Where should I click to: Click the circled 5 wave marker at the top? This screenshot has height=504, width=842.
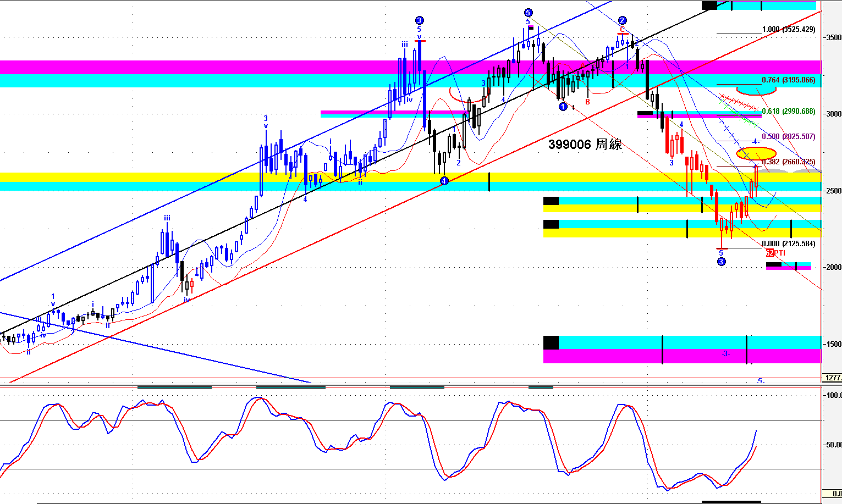pos(528,13)
